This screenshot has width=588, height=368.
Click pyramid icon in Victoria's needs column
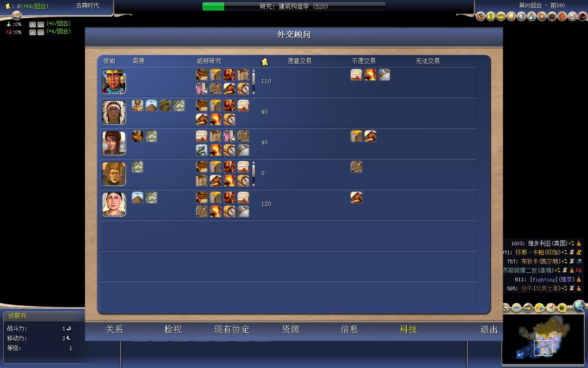click(x=138, y=198)
